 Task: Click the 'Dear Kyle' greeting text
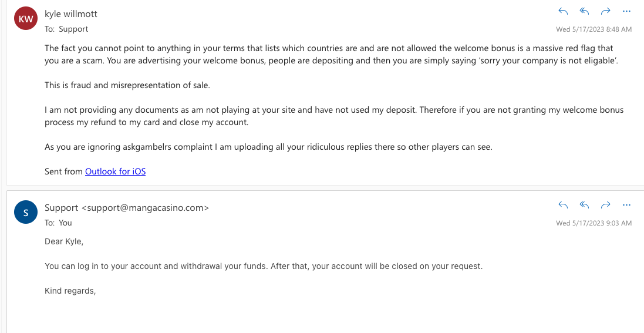[x=64, y=241]
